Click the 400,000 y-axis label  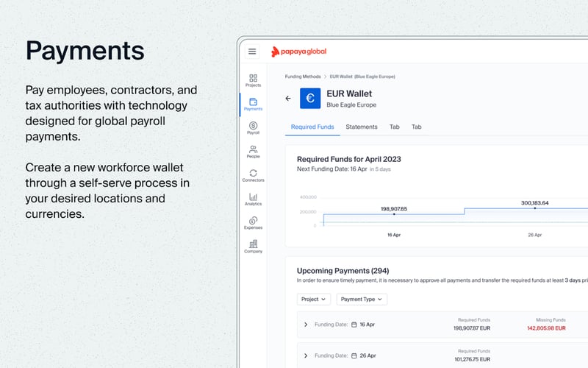coord(308,197)
